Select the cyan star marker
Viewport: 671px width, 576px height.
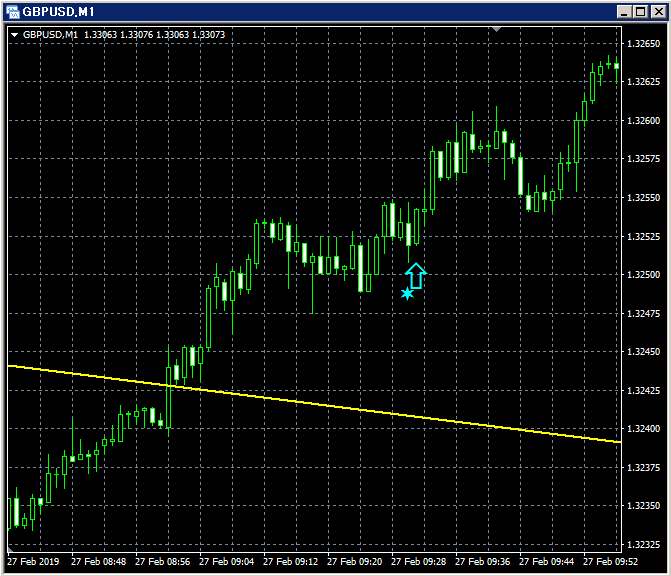click(407, 294)
